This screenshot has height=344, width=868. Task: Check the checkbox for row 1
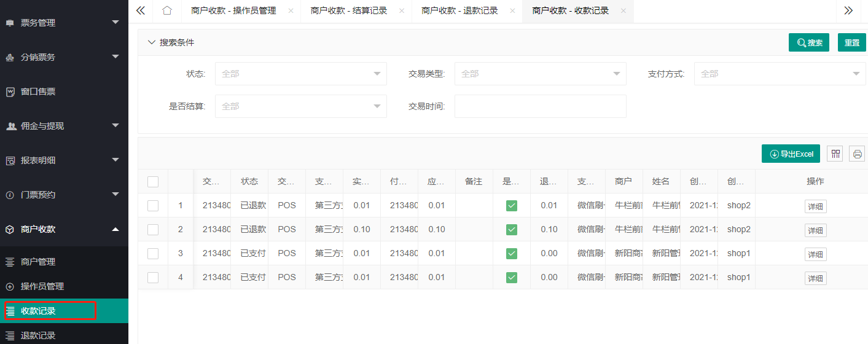coord(153,206)
